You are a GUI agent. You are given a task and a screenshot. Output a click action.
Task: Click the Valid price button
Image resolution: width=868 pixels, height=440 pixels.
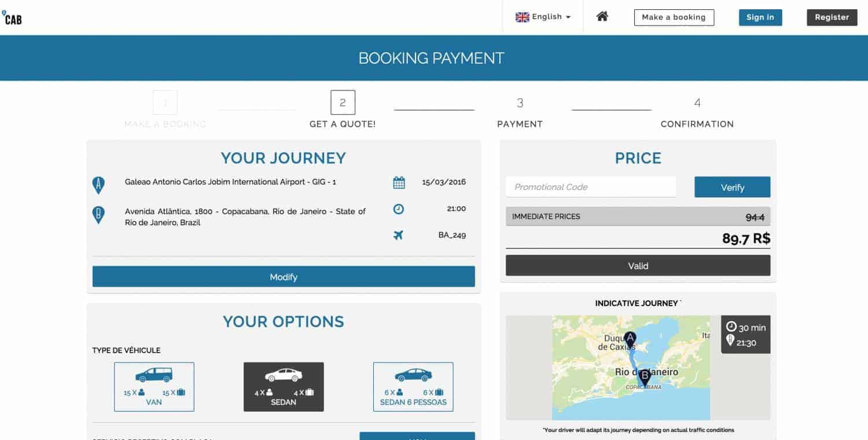coord(638,266)
